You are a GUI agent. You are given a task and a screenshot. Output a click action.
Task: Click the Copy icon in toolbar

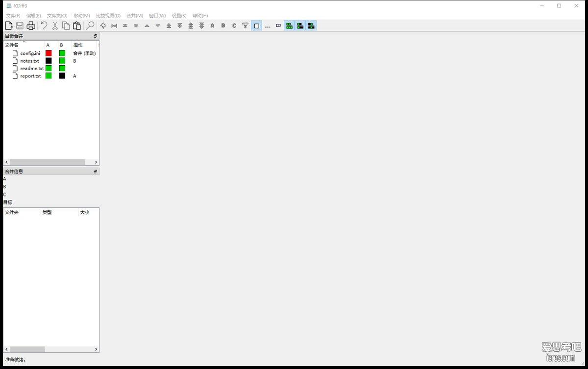(x=66, y=25)
